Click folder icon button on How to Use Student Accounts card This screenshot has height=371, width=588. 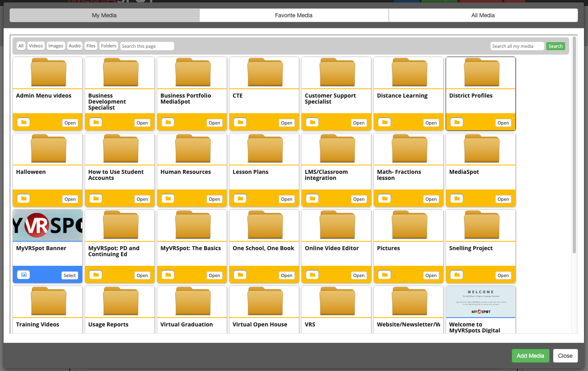(96, 198)
